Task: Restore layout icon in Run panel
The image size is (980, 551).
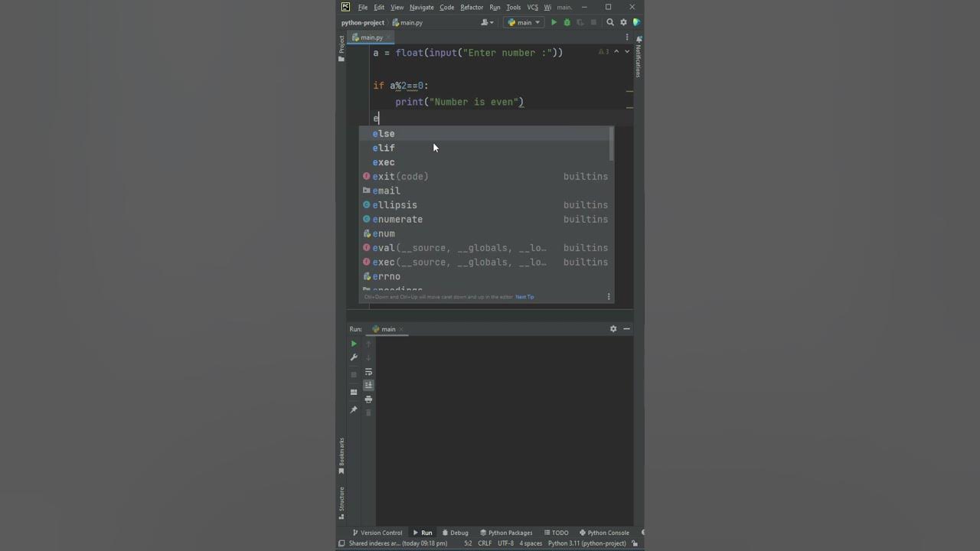Action: point(354,392)
